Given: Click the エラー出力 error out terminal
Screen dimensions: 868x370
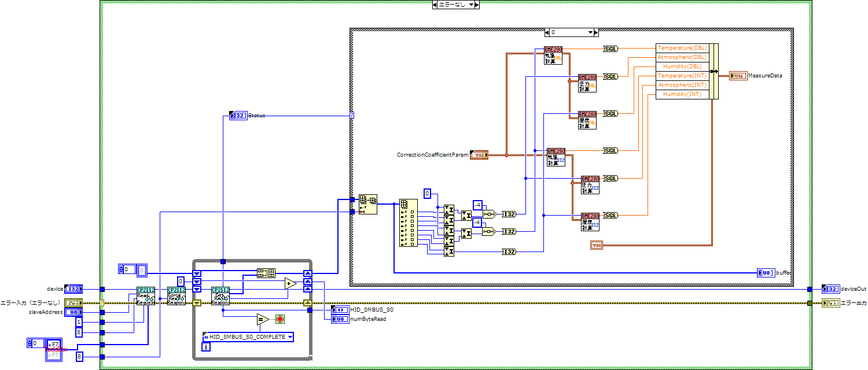Looking at the screenshot, I should [x=830, y=303].
